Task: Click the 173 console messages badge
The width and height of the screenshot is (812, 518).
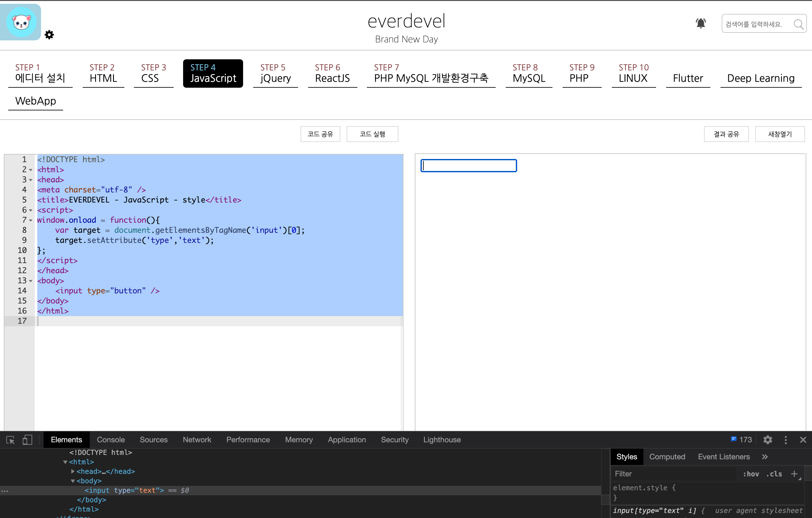Action: tap(741, 439)
